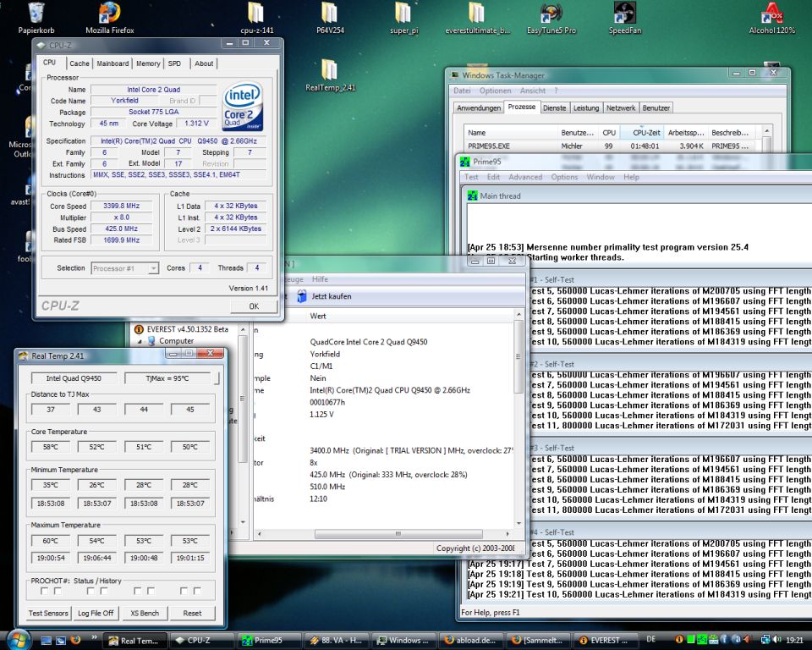
Task: Tick the last PROCHOT history checkbox
Action: click(197, 591)
